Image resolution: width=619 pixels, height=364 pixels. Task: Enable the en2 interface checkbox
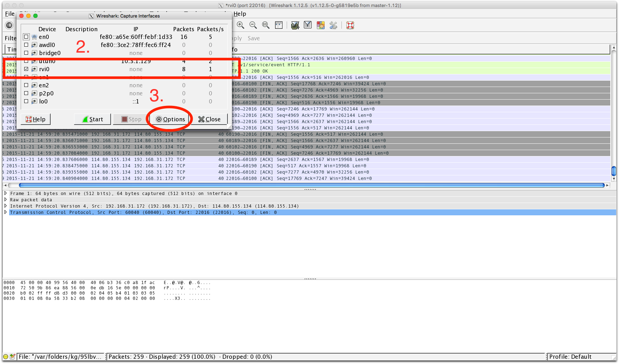click(26, 85)
